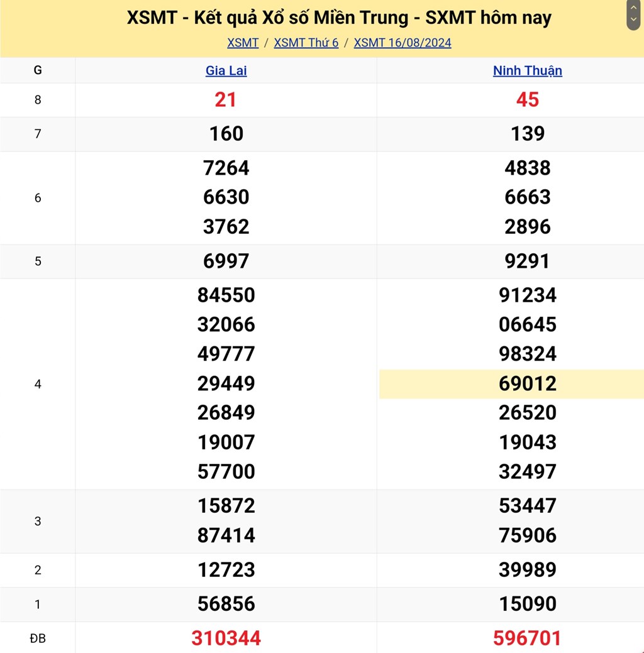This screenshot has width=644, height=653.
Task: Click the red prize-eight number 21
Action: tap(226, 100)
